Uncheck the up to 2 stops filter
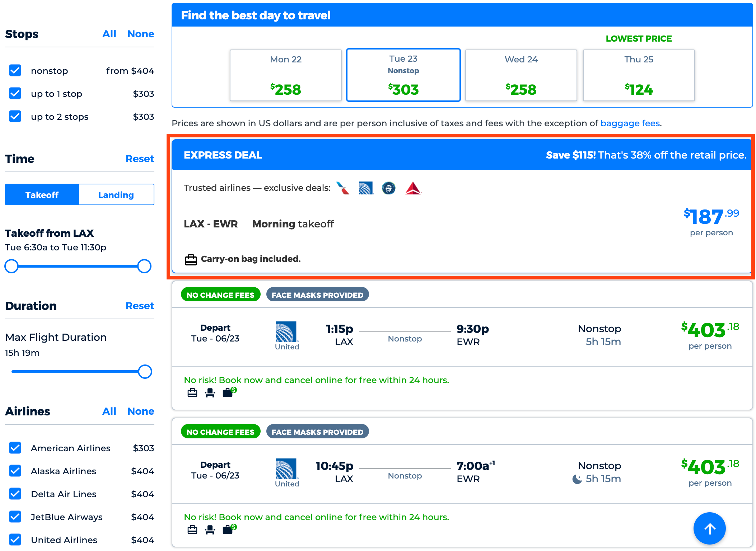The height and width of the screenshot is (551, 756). pyautogui.click(x=15, y=117)
